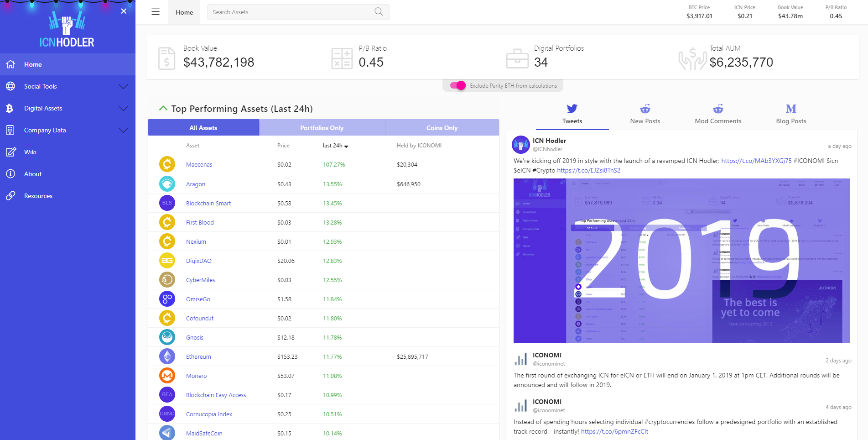The width and height of the screenshot is (868, 440).
Task: Open the 2019 tweet image preview
Action: click(681, 261)
